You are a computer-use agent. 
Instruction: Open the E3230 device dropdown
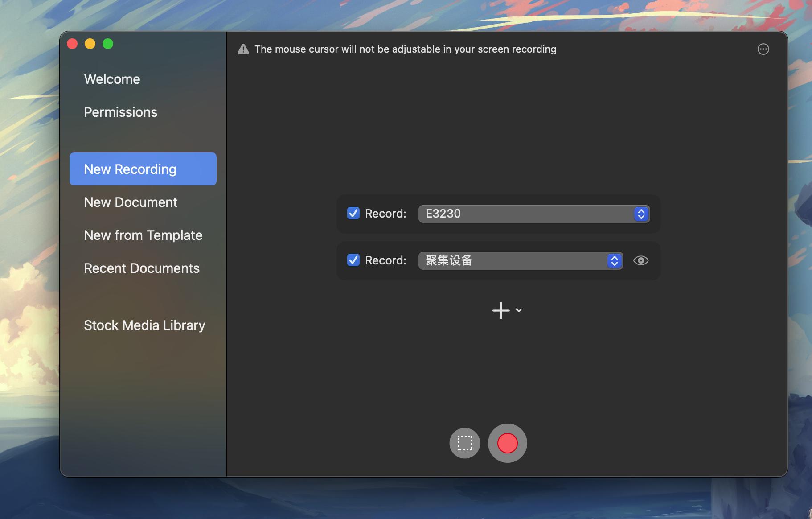[x=533, y=214]
